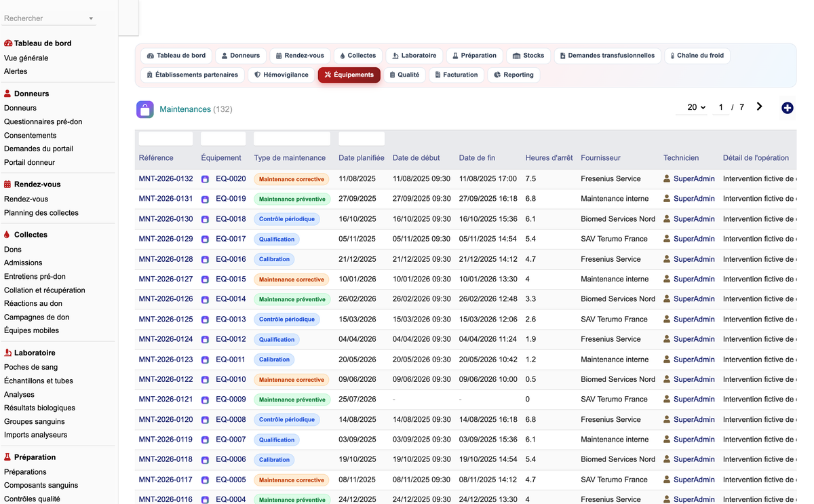The image size is (814, 504).
Task: Open the Tableau de bord tab
Action: [176, 56]
